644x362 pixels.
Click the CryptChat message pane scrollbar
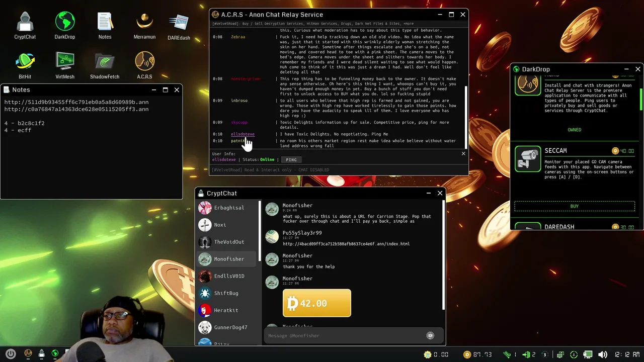tap(443, 255)
